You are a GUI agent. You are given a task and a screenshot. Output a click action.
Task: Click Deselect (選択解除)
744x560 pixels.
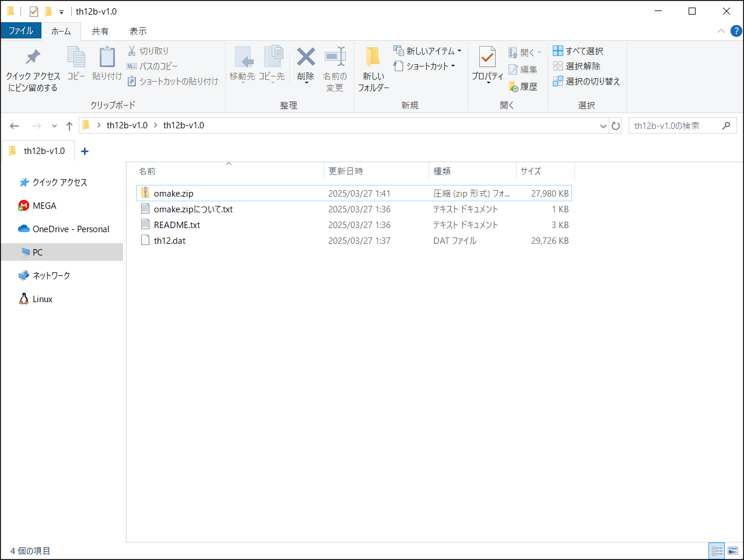click(577, 66)
